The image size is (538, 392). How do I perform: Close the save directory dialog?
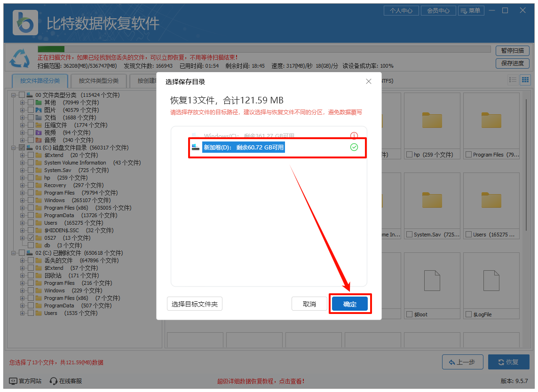369,81
